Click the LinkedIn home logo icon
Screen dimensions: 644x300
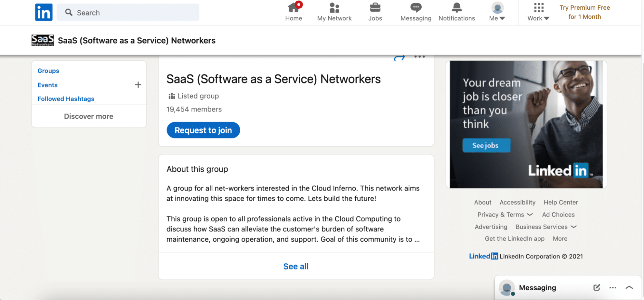click(x=43, y=12)
